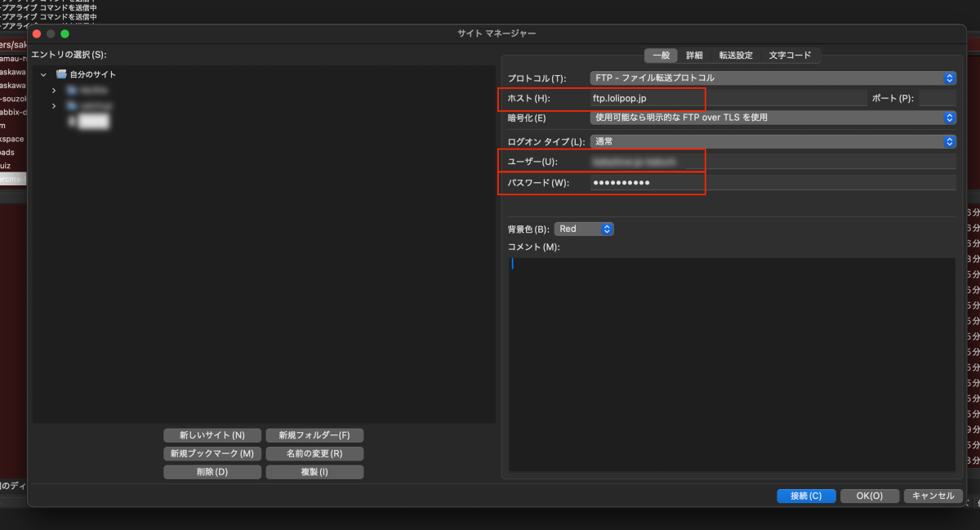Open the 文字コード tab

coord(790,56)
